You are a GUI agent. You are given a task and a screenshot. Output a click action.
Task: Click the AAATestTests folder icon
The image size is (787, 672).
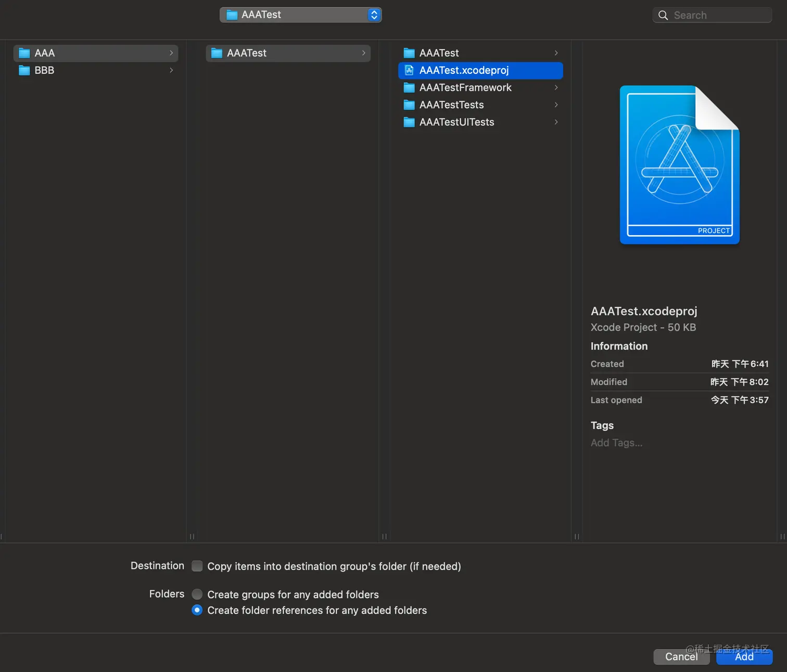409,105
